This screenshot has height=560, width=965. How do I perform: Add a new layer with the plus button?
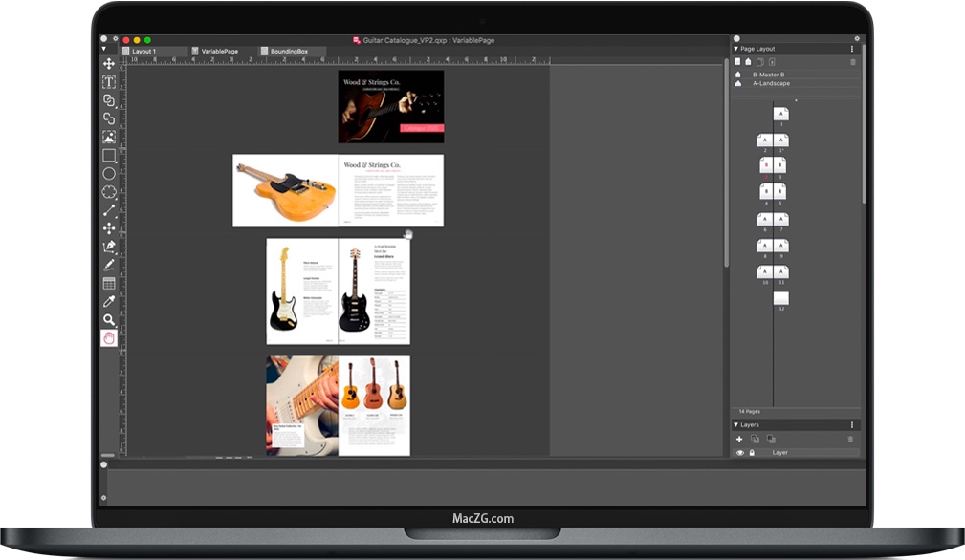pyautogui.click(x=739, y=439)
